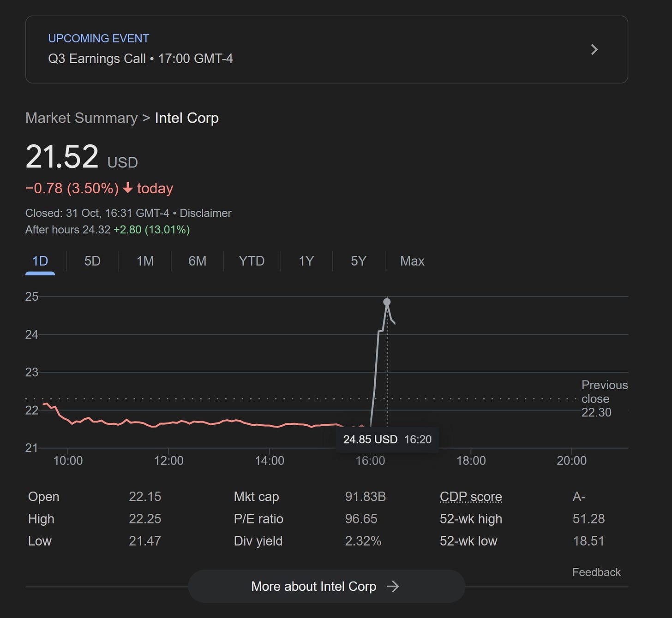Click the P/E ratio value 96.65
The height and width of the screenshot is (618, 672).
361,519
